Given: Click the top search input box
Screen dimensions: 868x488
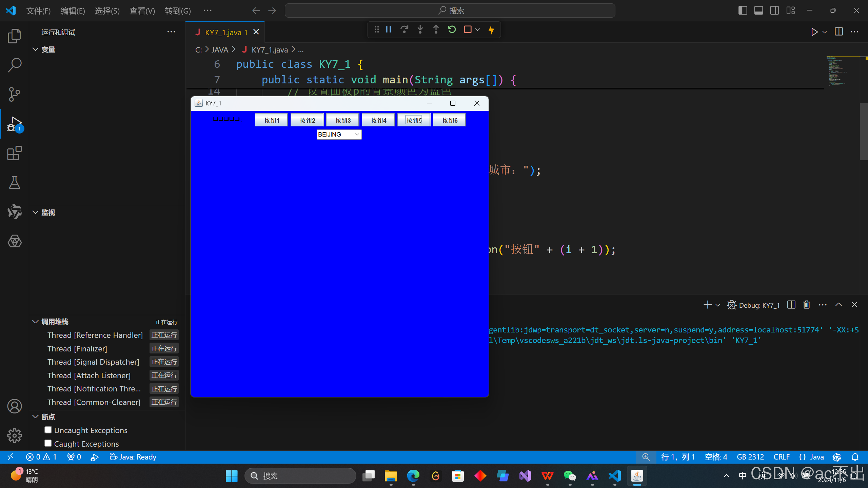Looking at the screenshot, I should click(450, 11).
